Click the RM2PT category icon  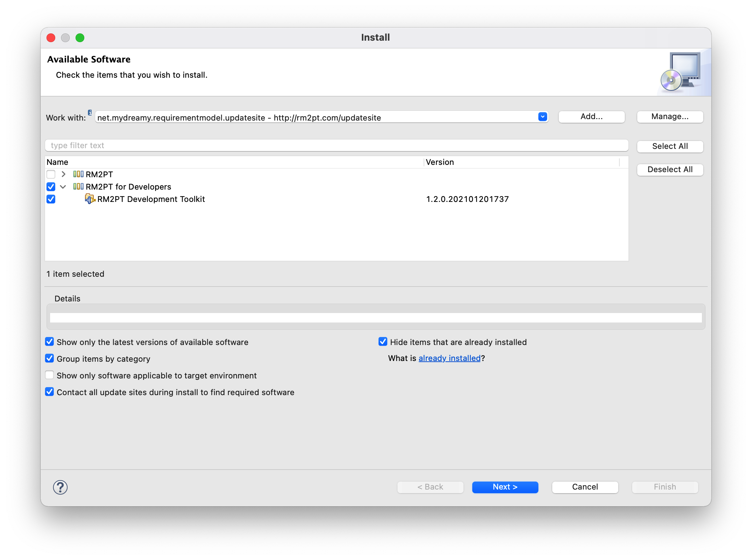tap(78, 174)
